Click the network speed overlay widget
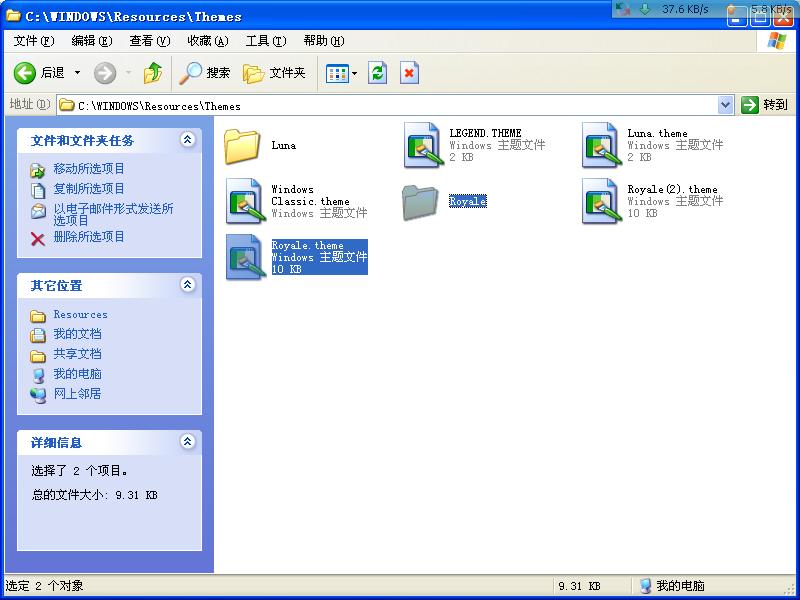The width and height of the screenshot is (800, 600). (705, 9)
